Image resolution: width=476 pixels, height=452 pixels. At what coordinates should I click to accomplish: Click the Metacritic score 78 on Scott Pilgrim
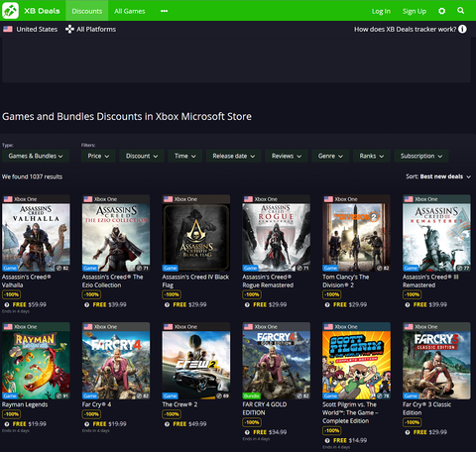(x=383, y=395)
